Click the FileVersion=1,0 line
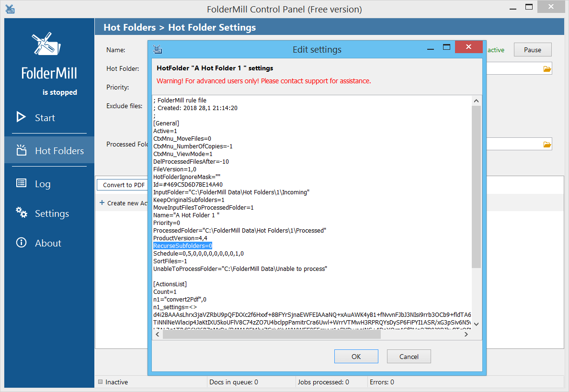569x392 pixels. (174, 169)
